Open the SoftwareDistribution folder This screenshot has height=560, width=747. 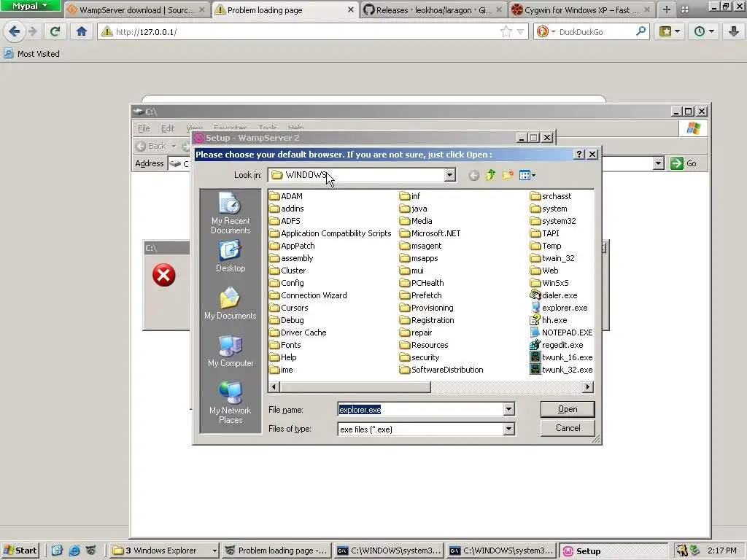coord(441,370)
